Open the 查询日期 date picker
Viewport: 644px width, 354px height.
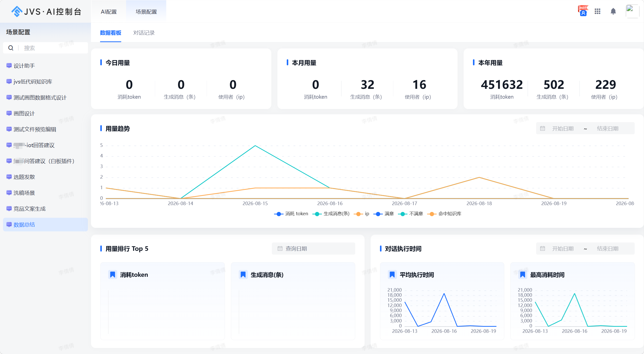[313, 249]
